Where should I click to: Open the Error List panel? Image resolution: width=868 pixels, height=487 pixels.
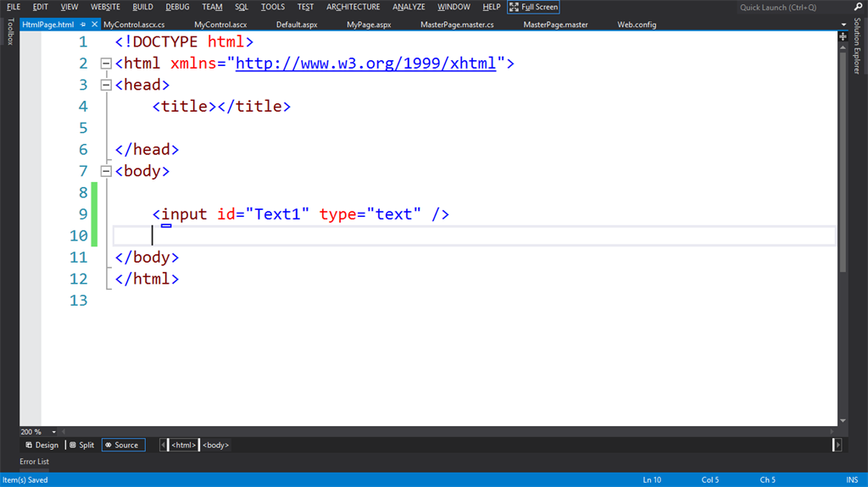(x=34, y=462)
